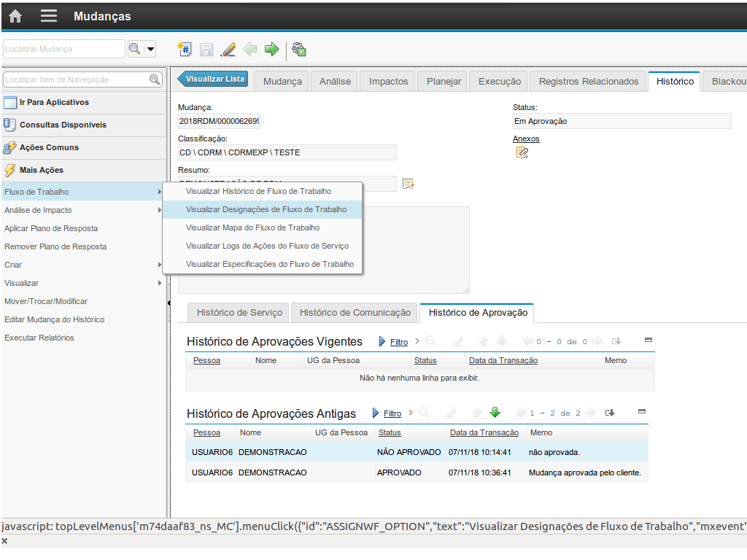Image resolution: width=747 pixels, height=560 pixels.
Task: Expand the Visualizar submenu
Action: (x=160, y=283)
